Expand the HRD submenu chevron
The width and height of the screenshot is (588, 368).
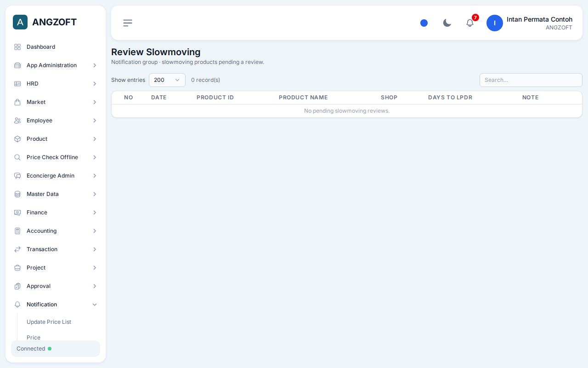[95, 84]
